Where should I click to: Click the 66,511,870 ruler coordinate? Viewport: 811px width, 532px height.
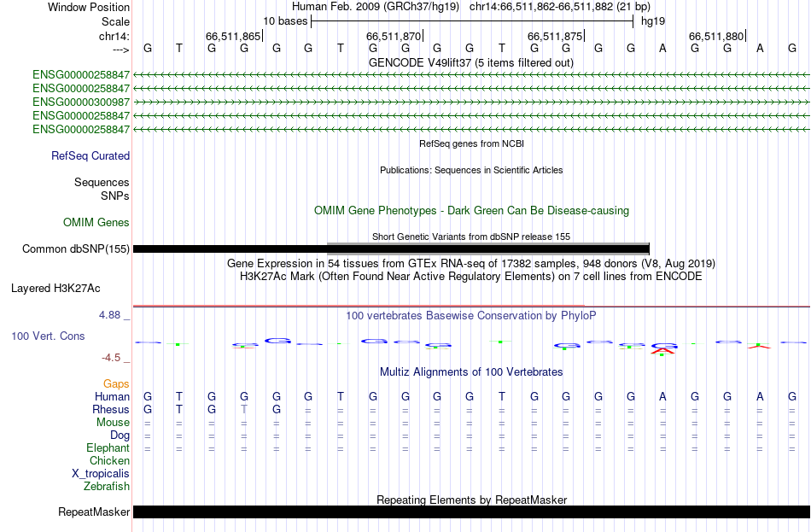tap(394, 36)
